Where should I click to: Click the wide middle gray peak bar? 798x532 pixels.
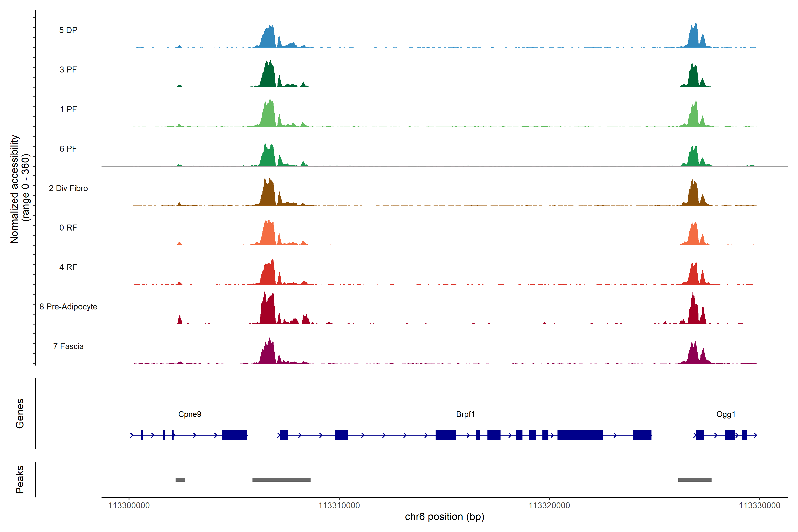[x=281, y=480]
